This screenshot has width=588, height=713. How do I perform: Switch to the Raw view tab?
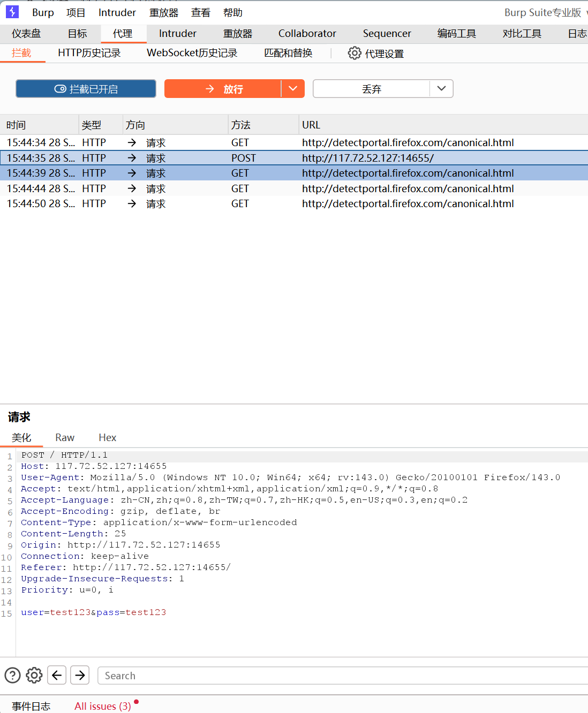pos(65,437)
